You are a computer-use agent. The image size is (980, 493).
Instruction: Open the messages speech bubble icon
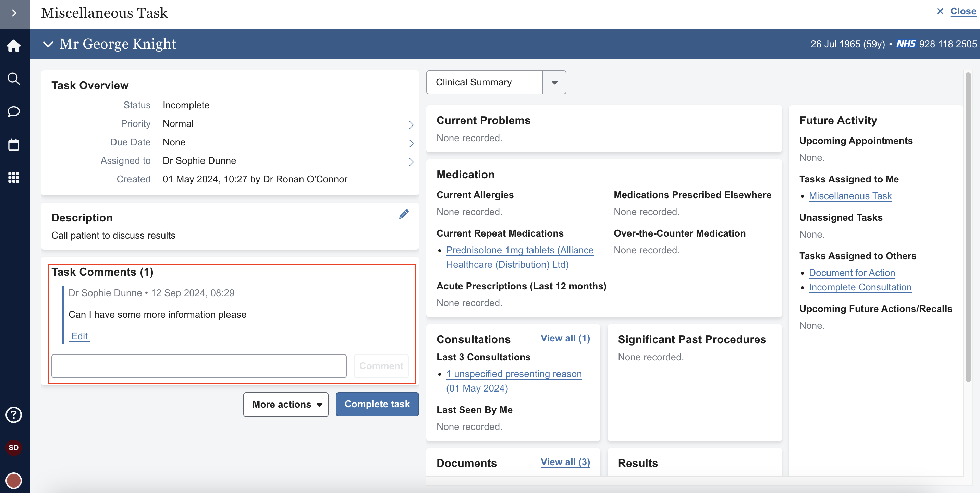pyautogui.click(x=14, y=111)
